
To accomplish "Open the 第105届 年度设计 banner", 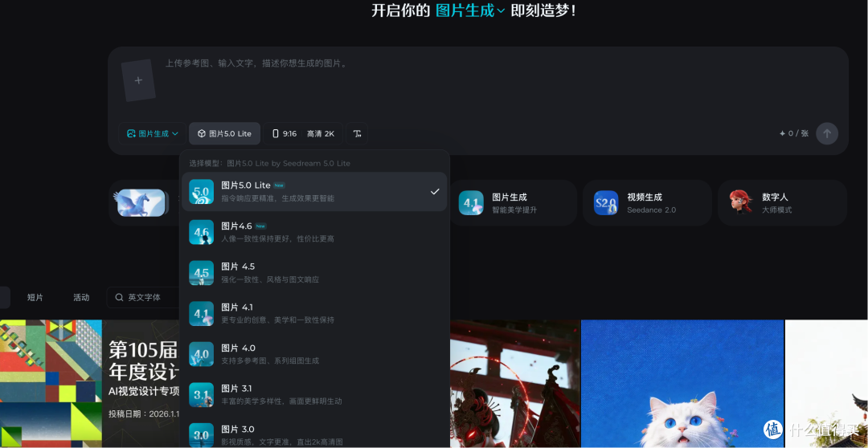I will (x=141, y=384).
